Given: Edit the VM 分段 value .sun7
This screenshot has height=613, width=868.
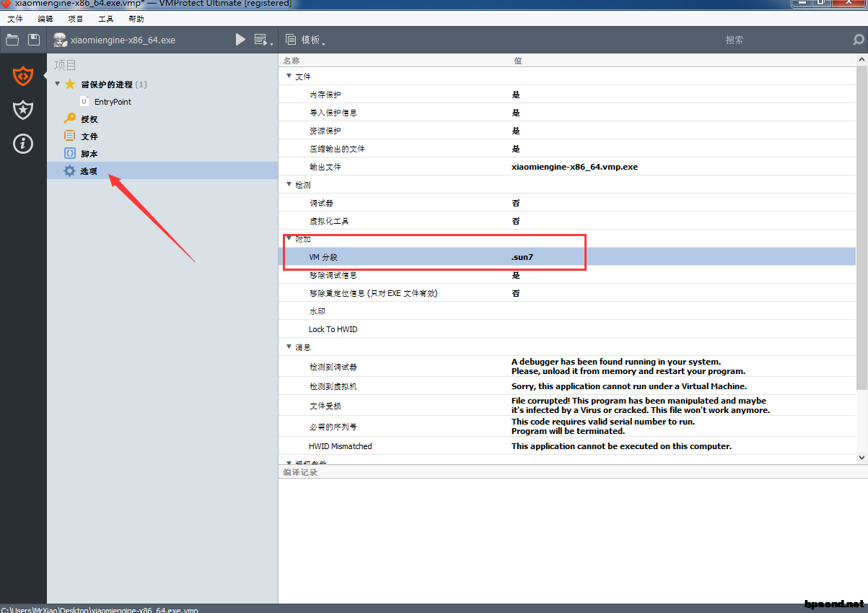Looking at the screenshot, I should [x=522, y=257].
